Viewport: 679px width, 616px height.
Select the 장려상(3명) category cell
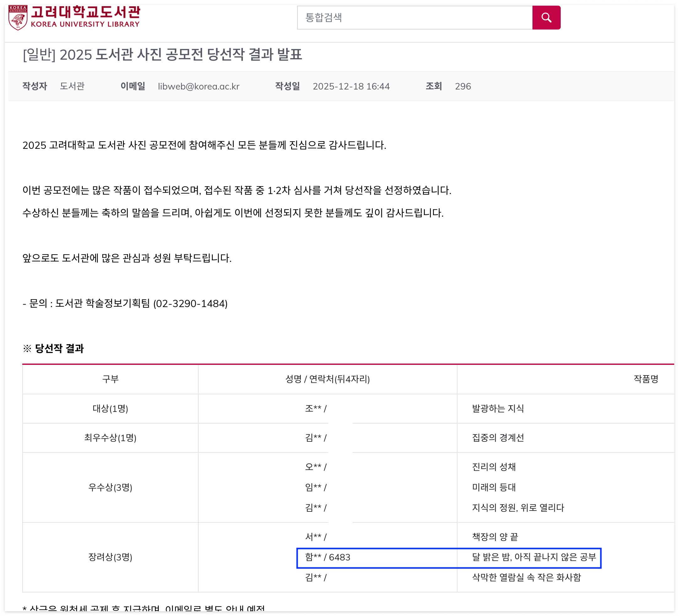pyautogui.click(x=110, y=557)
